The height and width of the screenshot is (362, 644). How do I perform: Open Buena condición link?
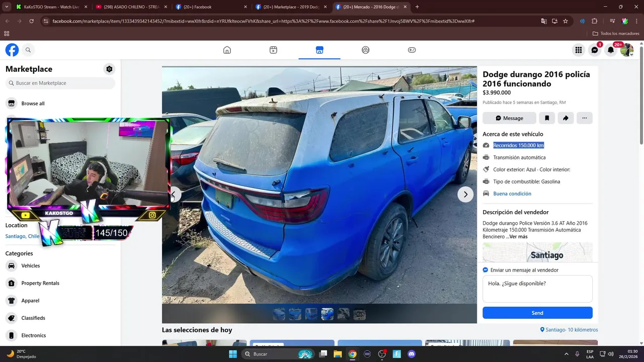(512, 194)
